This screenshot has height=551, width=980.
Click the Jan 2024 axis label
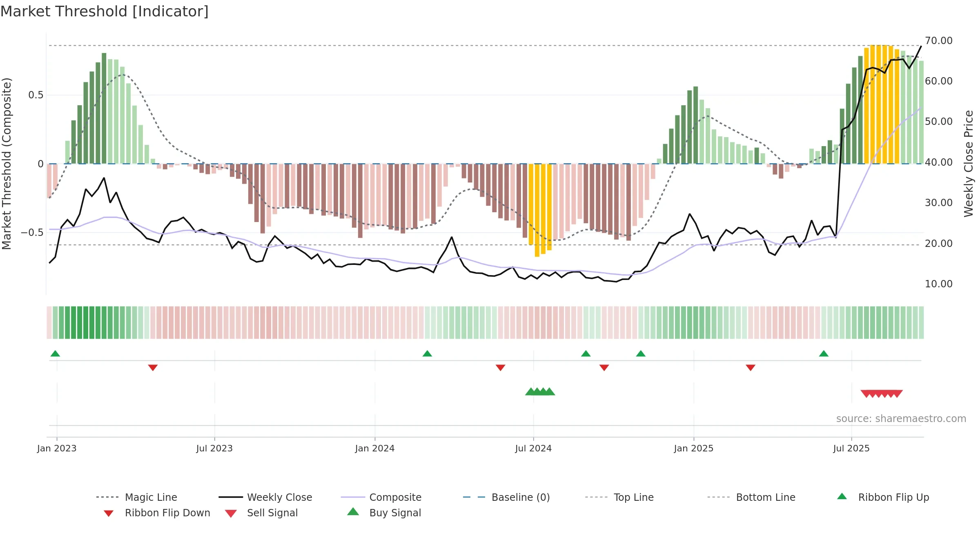pos(375,449)
